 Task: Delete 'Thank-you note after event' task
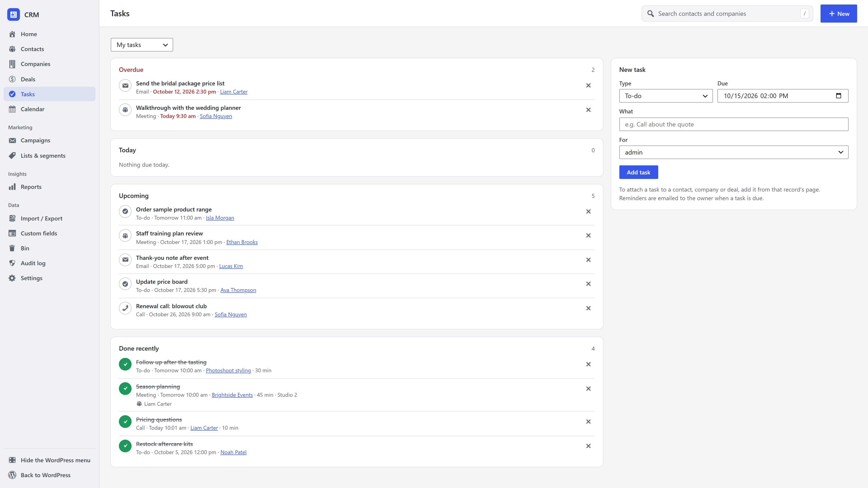coord(588,260)
